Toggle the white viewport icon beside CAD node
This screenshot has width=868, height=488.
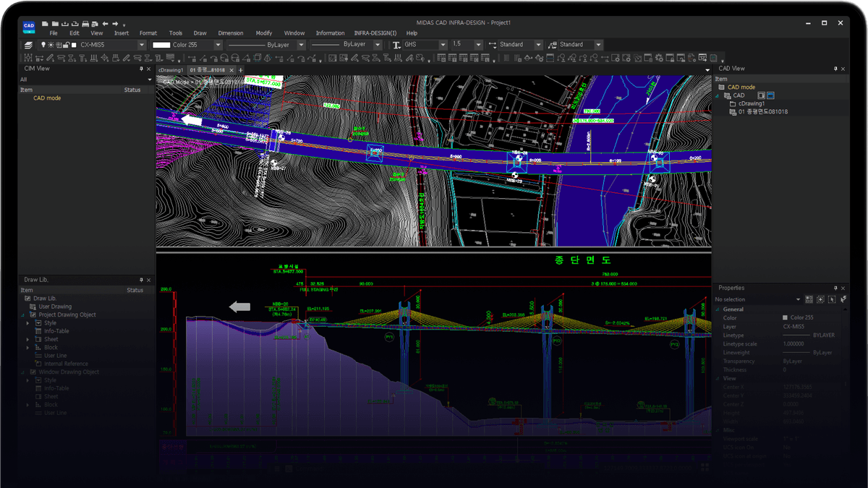pyautogui.click(x=761, y=95)
